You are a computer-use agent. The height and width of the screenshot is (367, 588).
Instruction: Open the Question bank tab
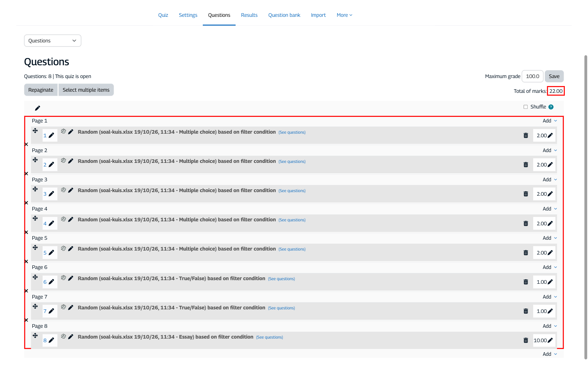click(x=284, y=15)
